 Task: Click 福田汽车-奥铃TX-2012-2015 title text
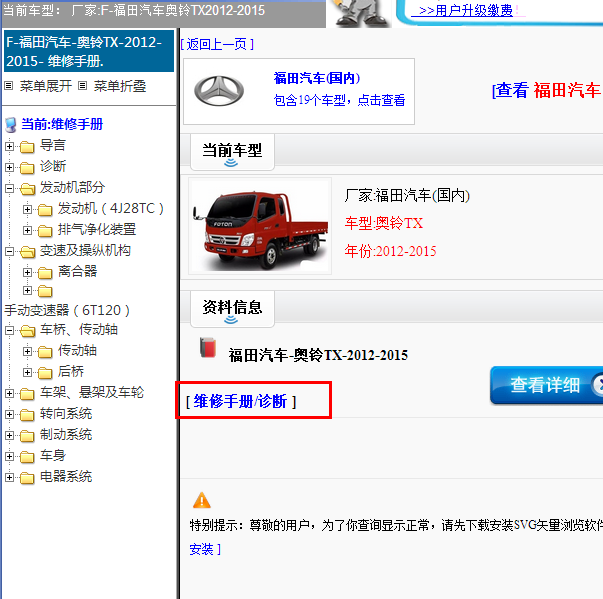(x=318, y=355)
